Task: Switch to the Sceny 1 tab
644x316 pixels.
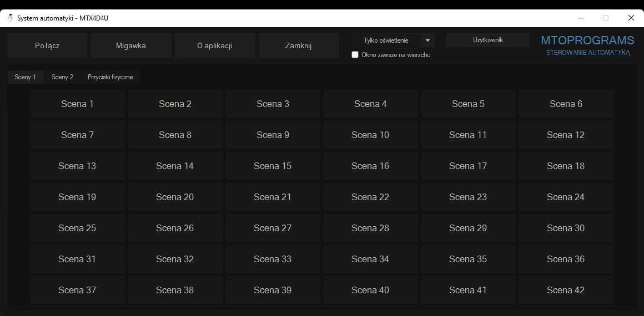Action: [26, 77]
